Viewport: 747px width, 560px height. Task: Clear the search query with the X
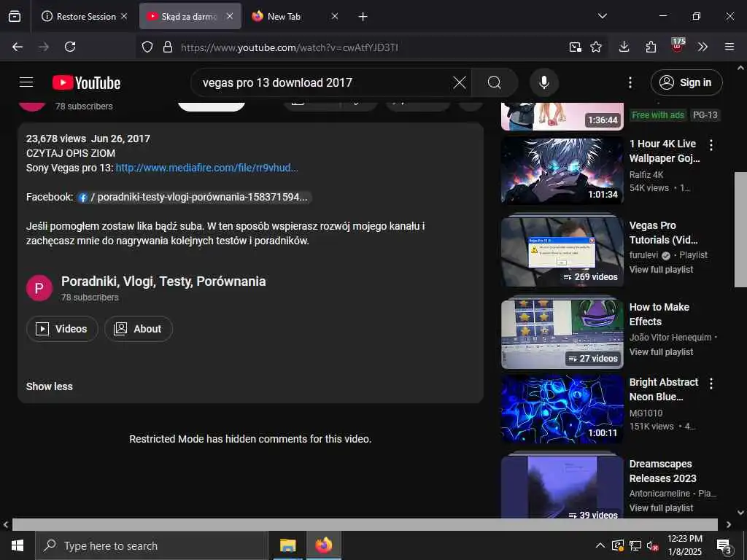[460, 82]
